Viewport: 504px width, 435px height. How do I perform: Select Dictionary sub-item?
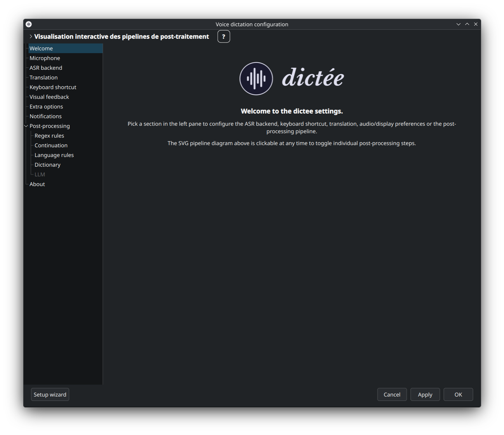point(48,165)
